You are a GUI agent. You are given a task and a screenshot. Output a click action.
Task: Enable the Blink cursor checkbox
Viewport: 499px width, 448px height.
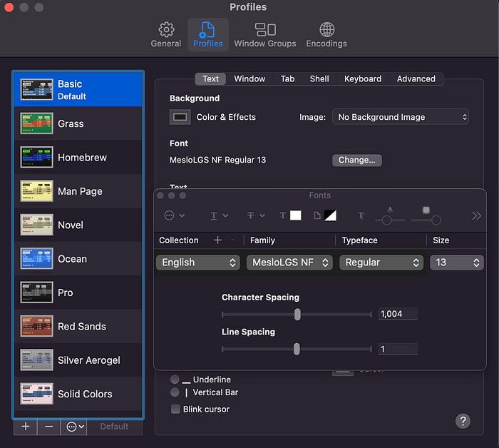click(x=175, y=409)
